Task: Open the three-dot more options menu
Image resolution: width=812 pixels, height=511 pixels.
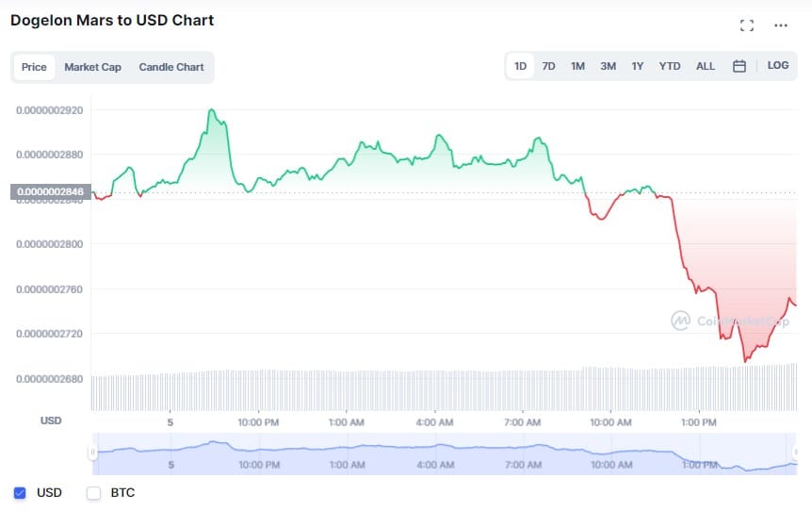Action: pyautogui.click(x=780, y=25)
